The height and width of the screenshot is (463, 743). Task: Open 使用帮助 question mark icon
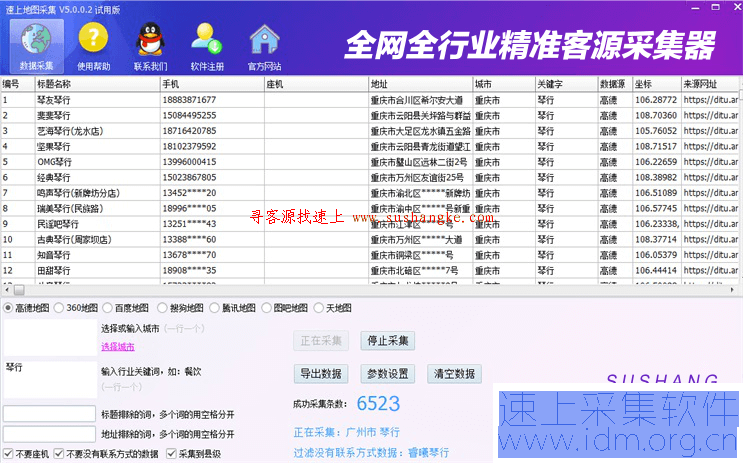tap(93, 47)
